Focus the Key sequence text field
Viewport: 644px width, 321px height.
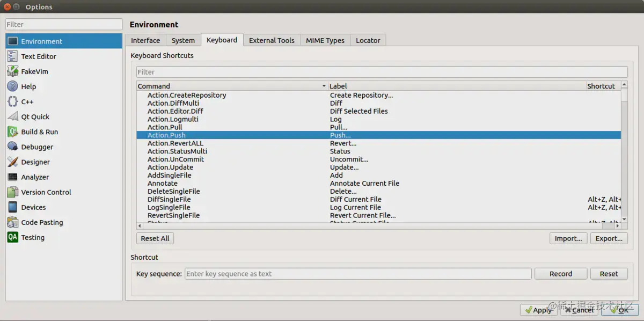[358, 274]
